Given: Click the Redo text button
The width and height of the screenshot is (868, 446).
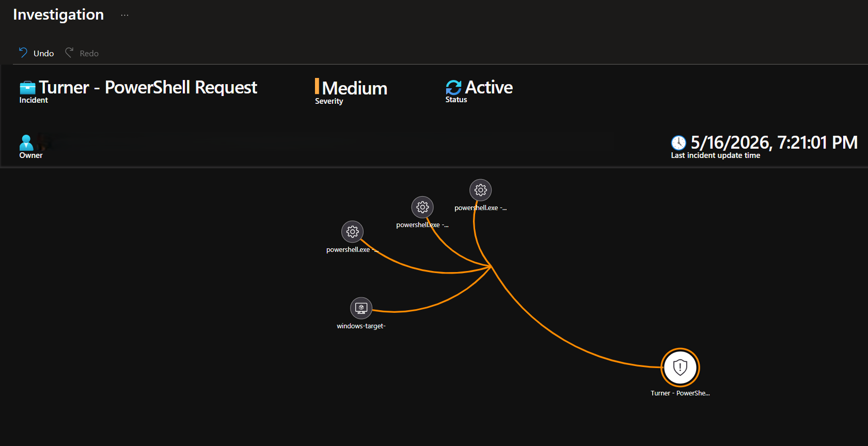Looking at the screenshot, I should [89, 53].
